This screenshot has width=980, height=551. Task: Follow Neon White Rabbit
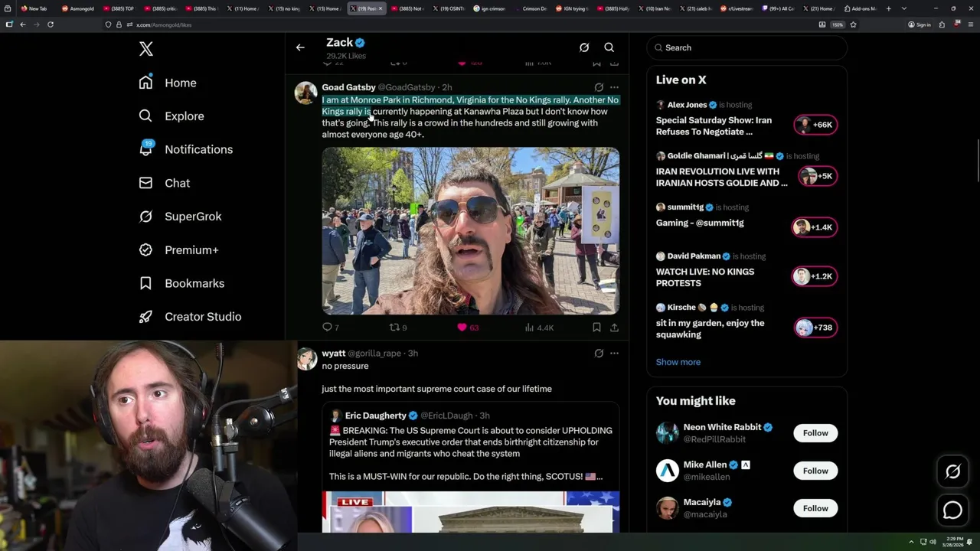click(815, 433)
